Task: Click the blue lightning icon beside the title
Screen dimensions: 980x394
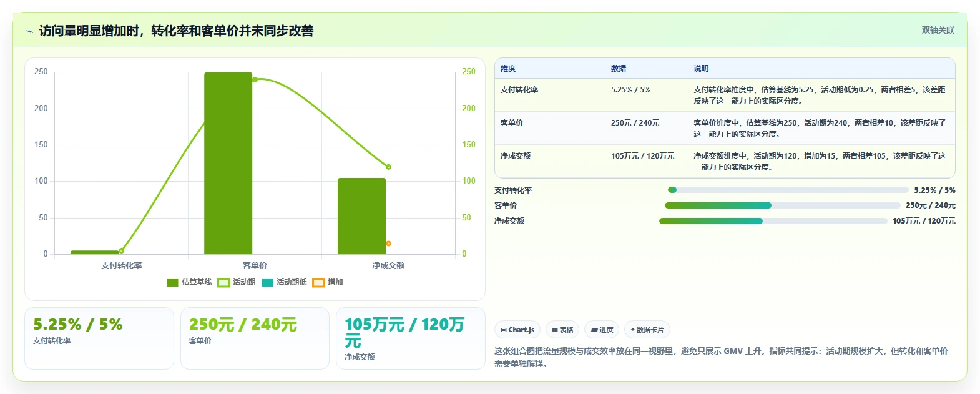Action: tap(29, 31)
